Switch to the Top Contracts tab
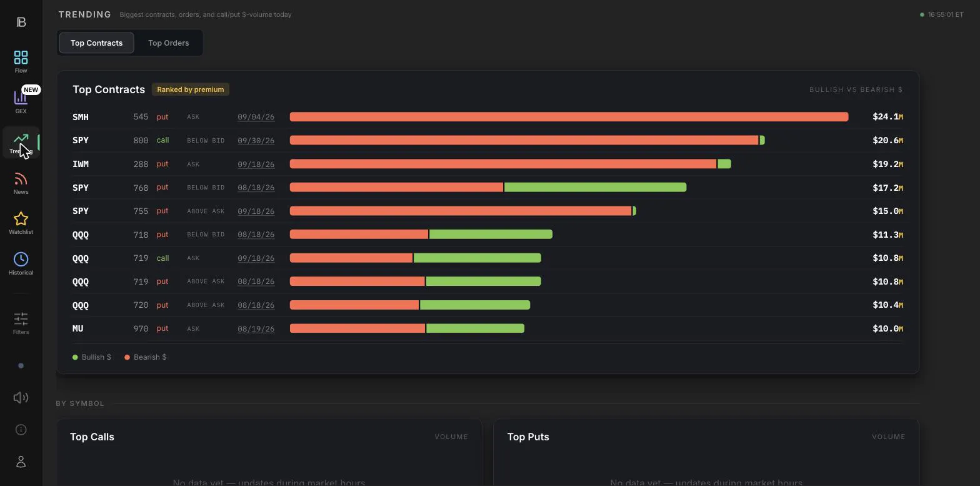 96,43
